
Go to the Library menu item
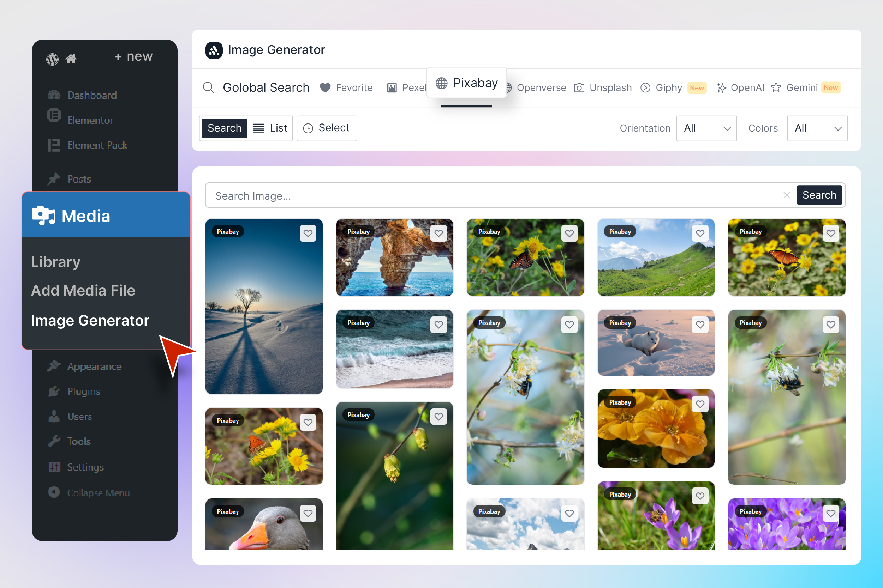click(55, 262)
